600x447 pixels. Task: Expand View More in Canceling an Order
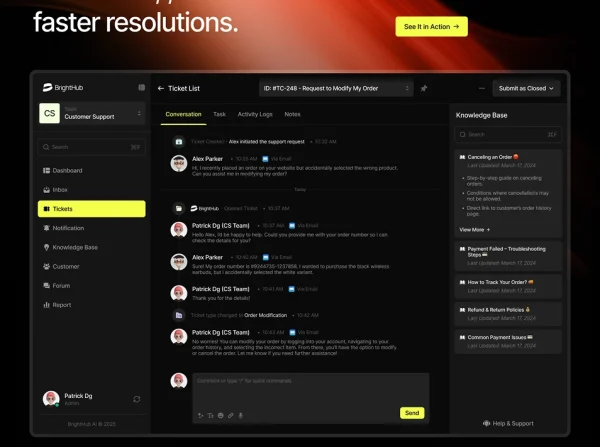[x=474, y=229]
